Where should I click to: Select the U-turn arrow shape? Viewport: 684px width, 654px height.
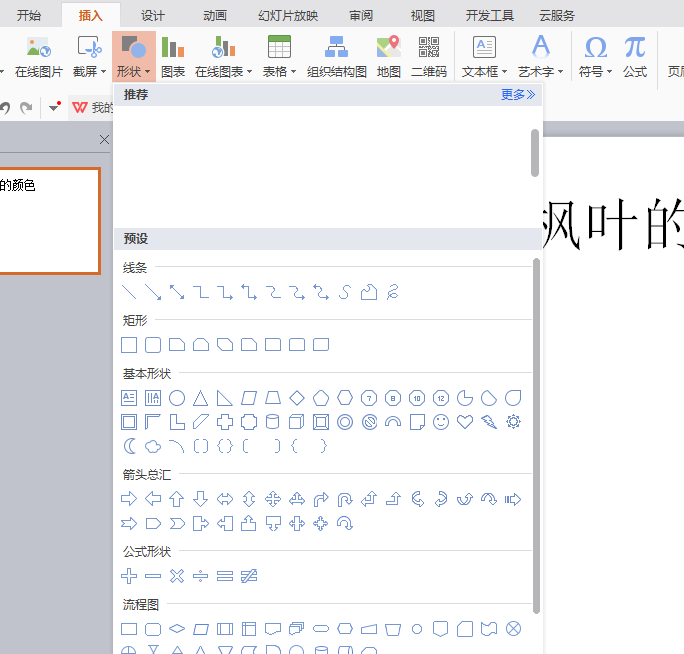[345, 499]
